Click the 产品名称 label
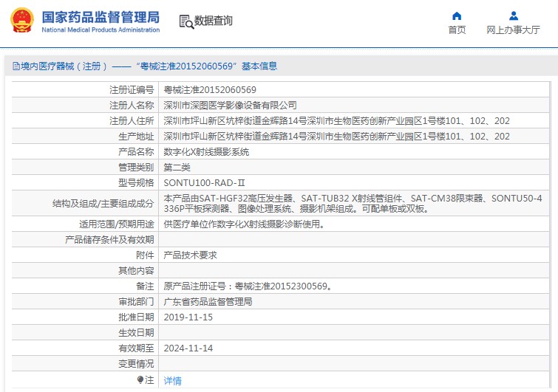Image resolution: width=558 pixels, height=392 pixels. pos(136,152)
